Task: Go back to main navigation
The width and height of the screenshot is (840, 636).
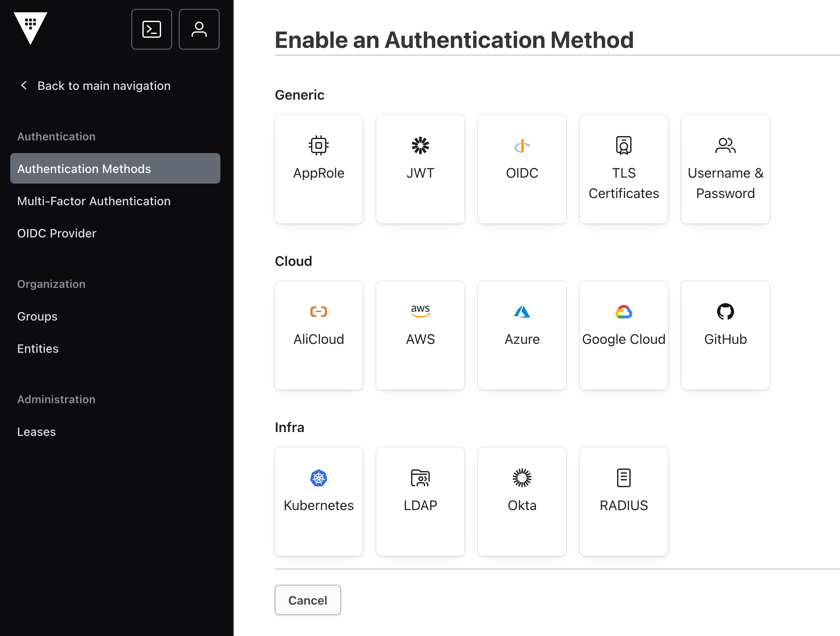Action: coord(96,86)
